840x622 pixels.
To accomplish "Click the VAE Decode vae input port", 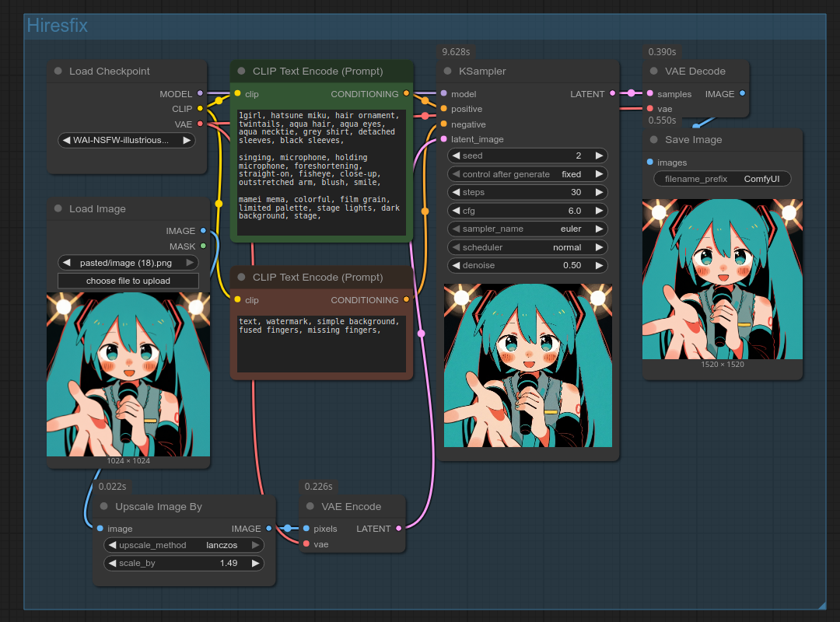I will (649, 108).
